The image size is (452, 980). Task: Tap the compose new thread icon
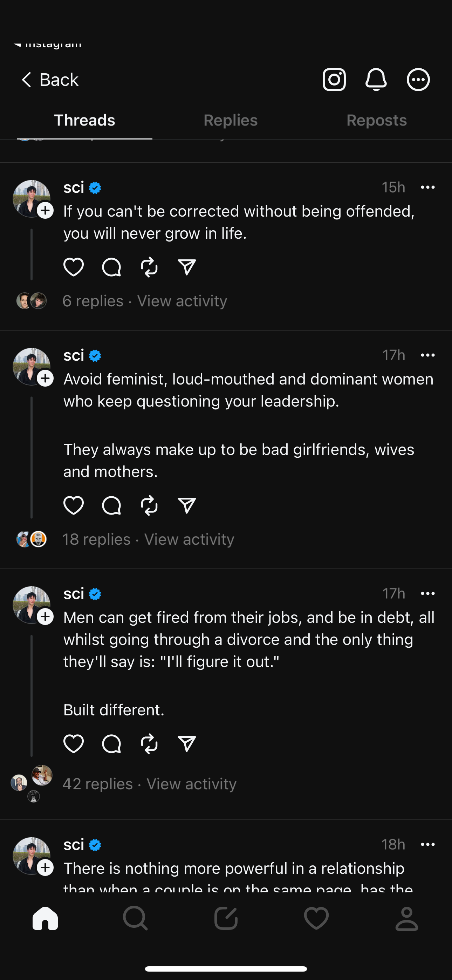(x=226, y=918)
